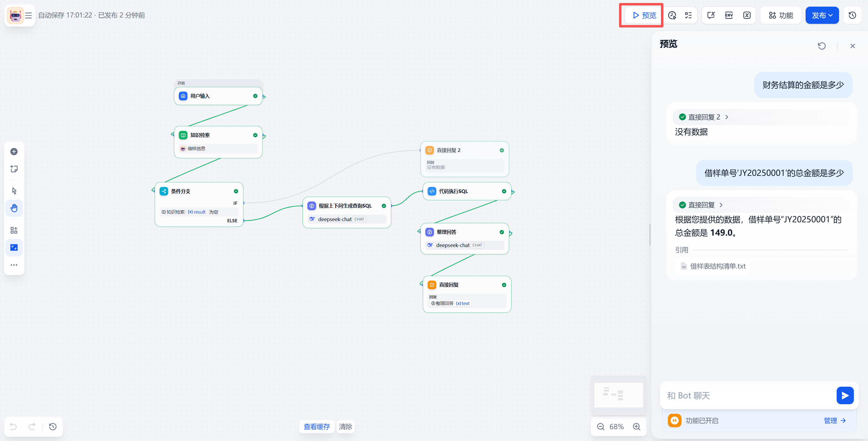Click the 查看缓存 link

coord(316,427)
